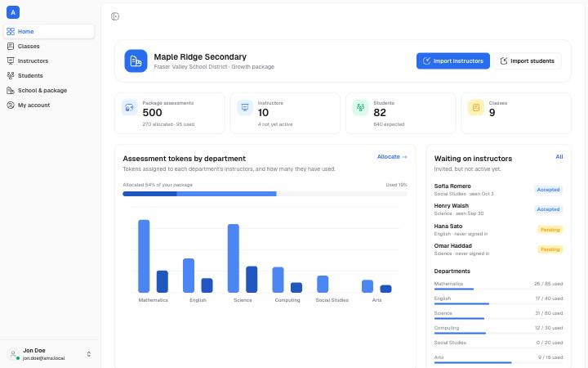Click the Mathematics allocated bar in chart
The image size is (588, 368).
pyautogui.click(x=144, y=256)
